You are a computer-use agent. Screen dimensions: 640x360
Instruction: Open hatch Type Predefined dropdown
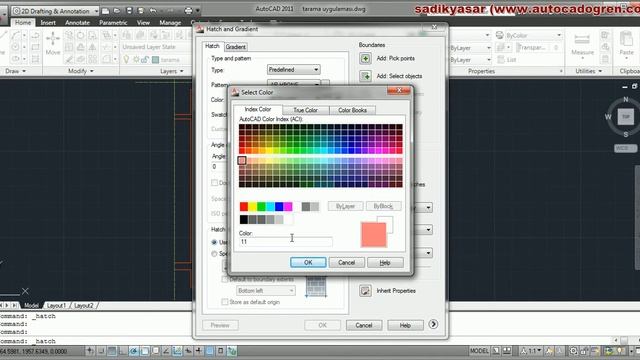tap(293, 70)
